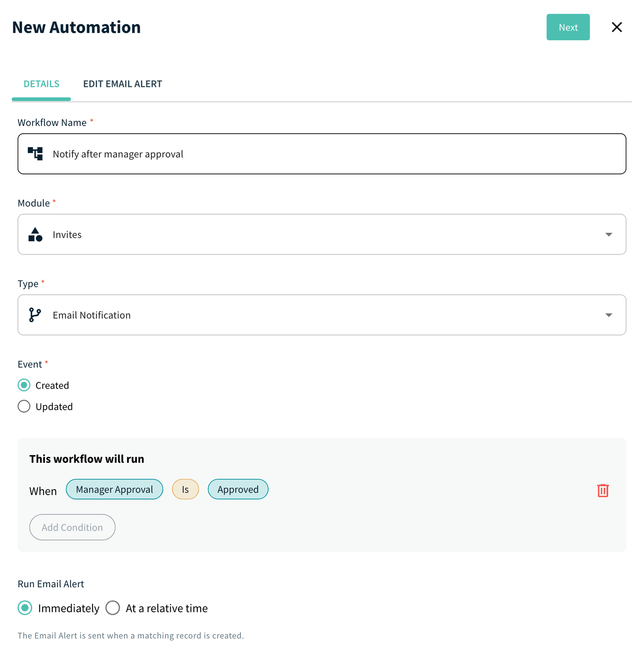644x659 pixels.
Task: Expand the Module dropdown arrow
Action: 609,234
